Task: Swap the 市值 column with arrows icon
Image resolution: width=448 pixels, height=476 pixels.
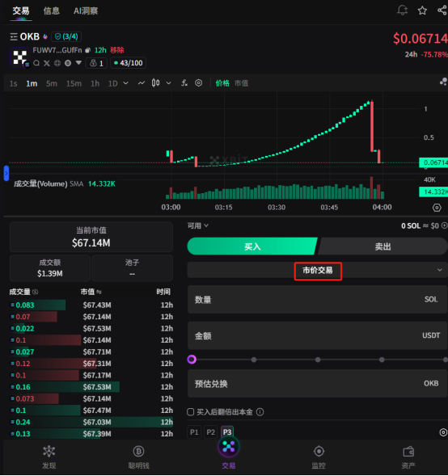Action: [x=99, y=292]
